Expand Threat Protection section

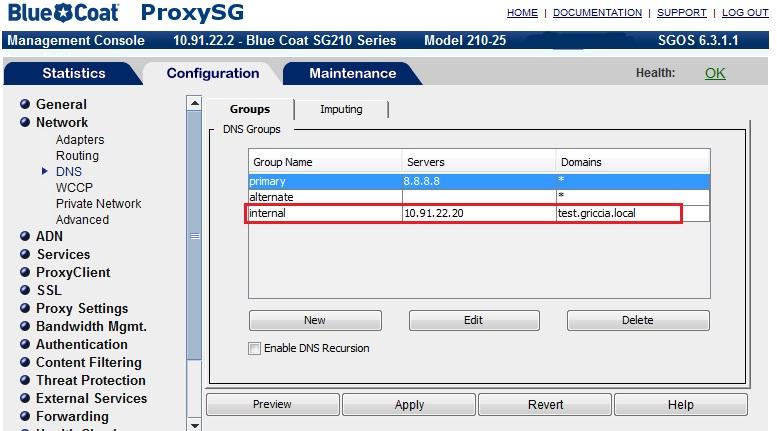pos(91,380)
